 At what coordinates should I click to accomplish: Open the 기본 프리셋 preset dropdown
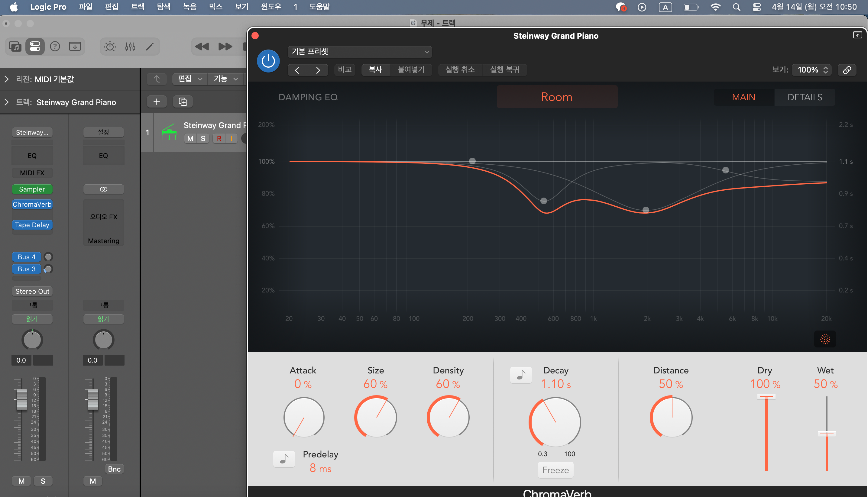(x=360, y=52)
